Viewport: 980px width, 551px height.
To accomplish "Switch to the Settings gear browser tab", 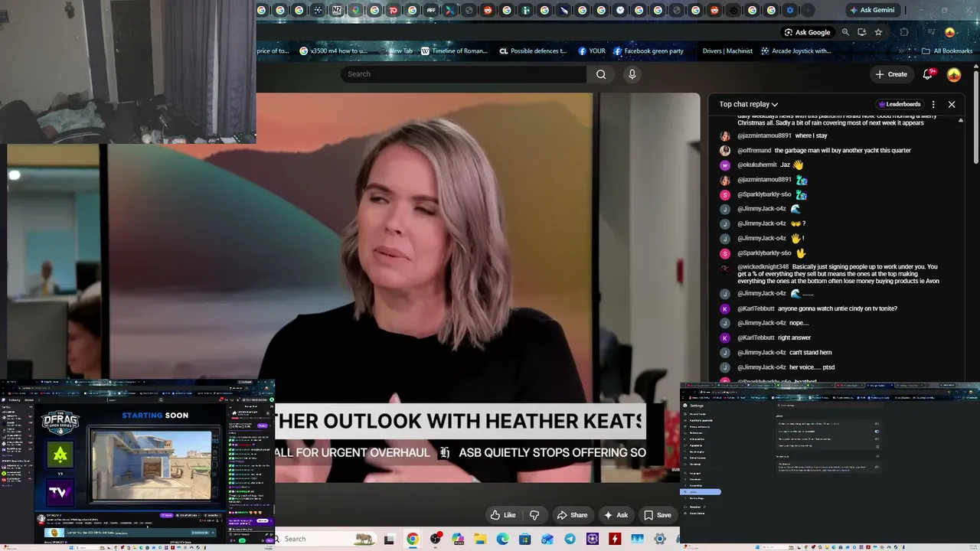I will click(x=790, y=10).
